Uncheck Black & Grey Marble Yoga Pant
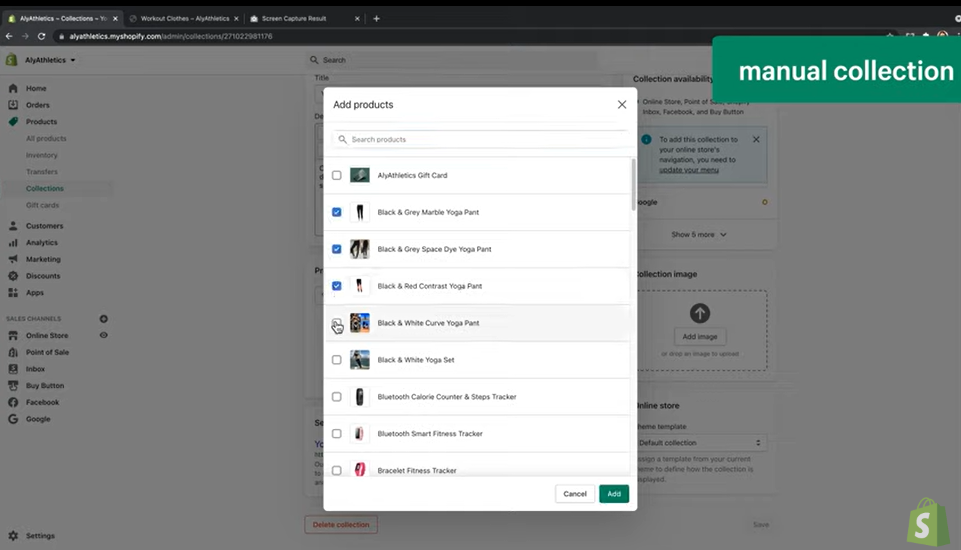 (337, 213)
